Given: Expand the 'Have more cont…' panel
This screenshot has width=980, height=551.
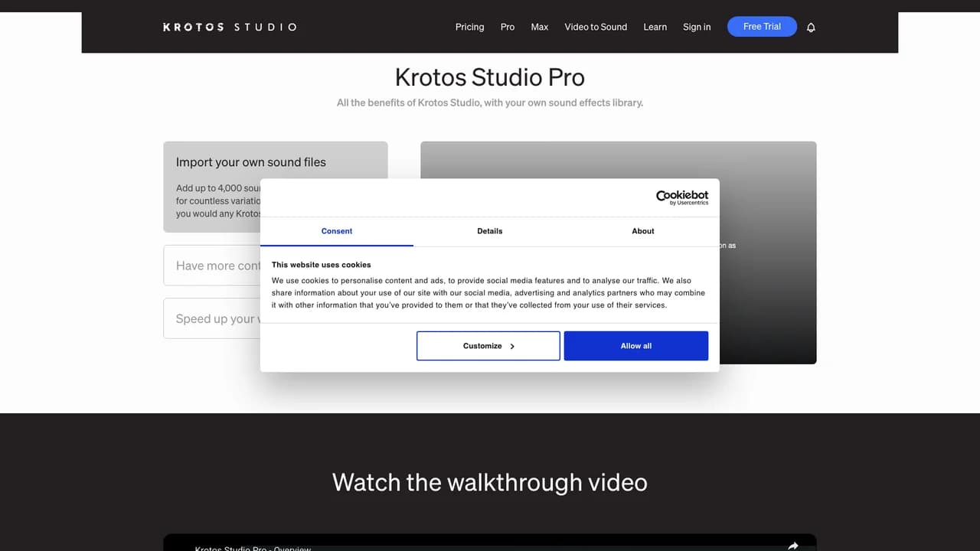Looking at the screenshot, I should click(x=212, y=266).
